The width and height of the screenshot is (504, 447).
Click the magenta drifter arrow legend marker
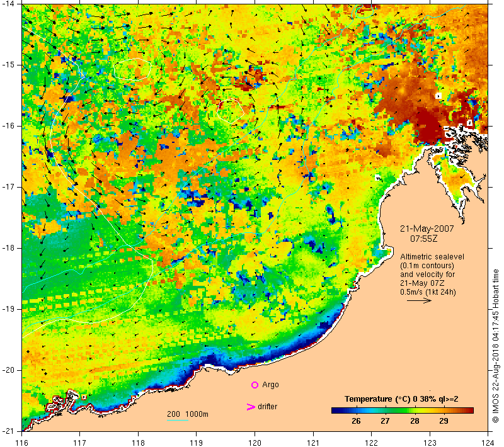click(x=251, y=407)
